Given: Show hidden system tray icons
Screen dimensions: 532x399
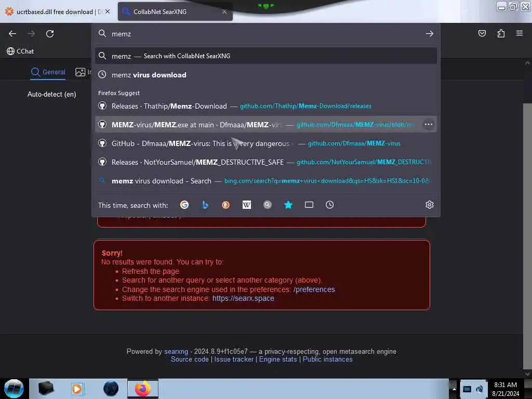Looking at the screenshot, I should [x=454, y=389].
